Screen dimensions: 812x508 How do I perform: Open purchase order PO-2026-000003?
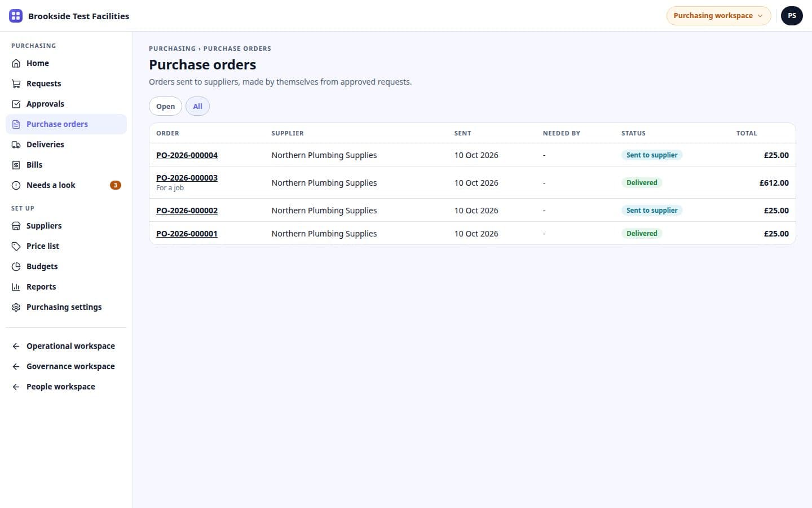pos(187,178)
